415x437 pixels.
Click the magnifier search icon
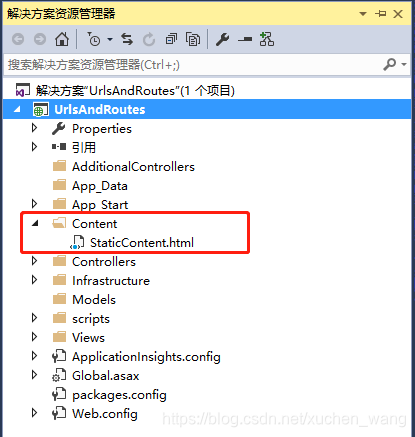(x=390, y=64)
